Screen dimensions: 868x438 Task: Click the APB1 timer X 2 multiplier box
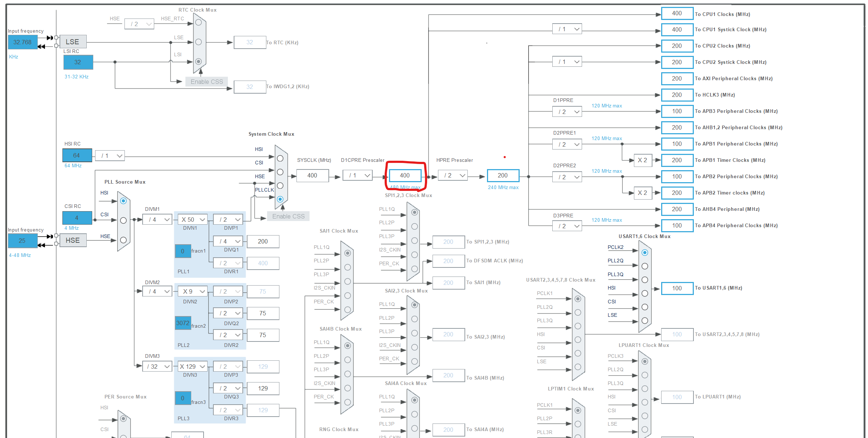(642, 160)
